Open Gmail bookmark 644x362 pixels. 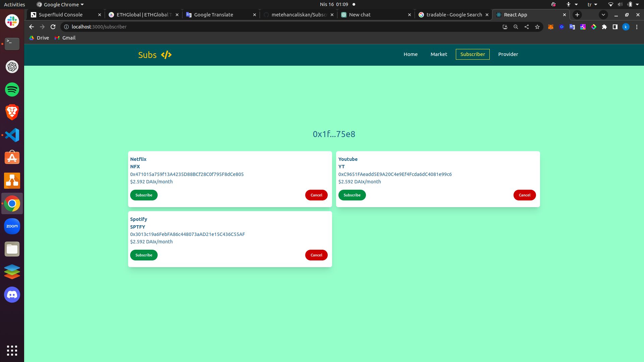click(65, 38)
